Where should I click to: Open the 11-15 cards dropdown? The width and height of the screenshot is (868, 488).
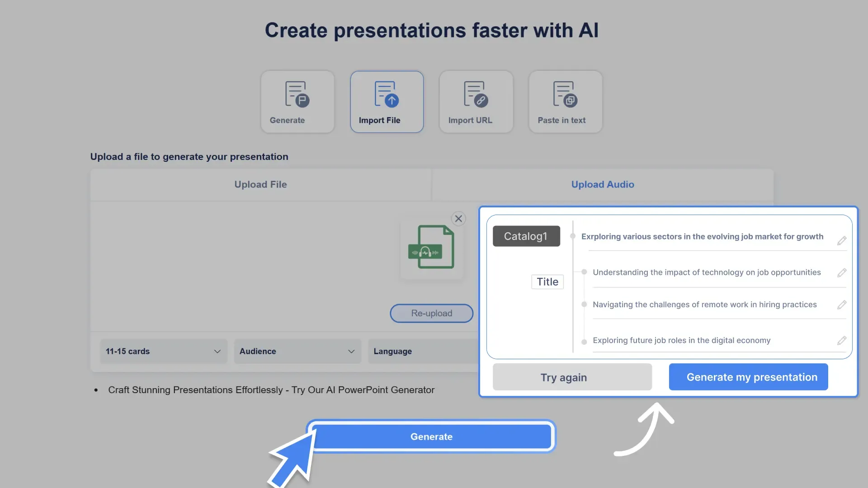pyautogui.click(x=163, y=351)
